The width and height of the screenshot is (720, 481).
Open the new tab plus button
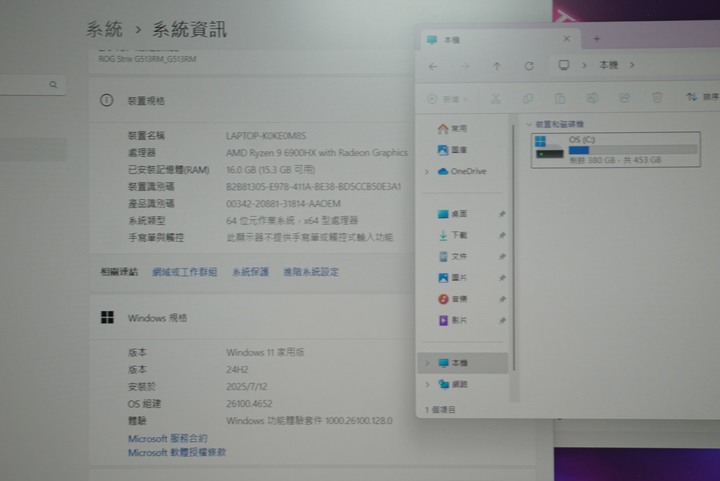(596, 39)
